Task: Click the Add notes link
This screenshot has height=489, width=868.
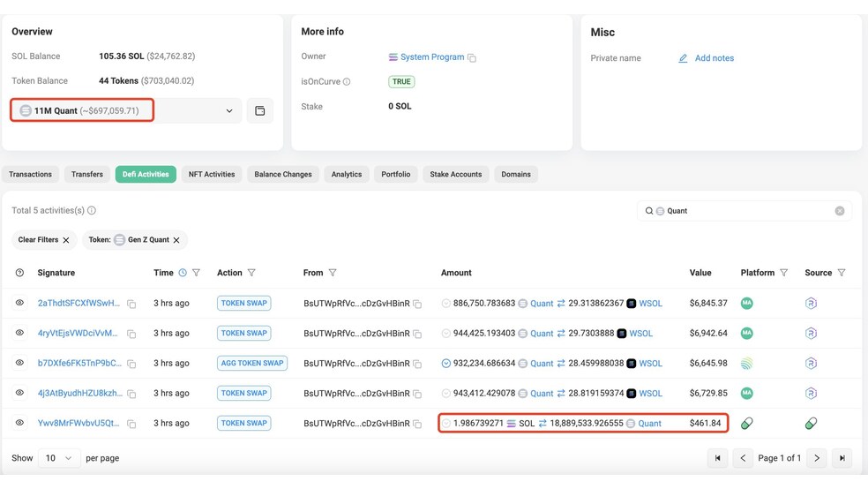Action: pos(715,58)
